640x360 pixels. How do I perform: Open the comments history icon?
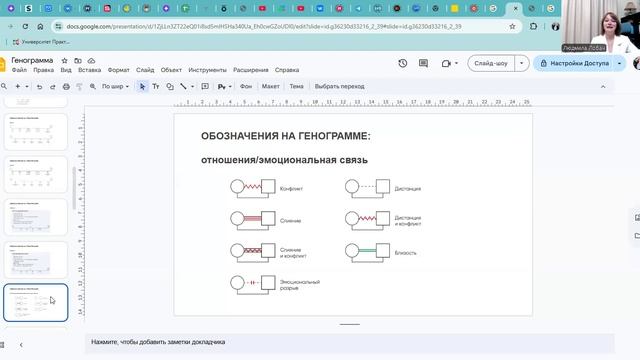pyautogui.click(x=423, y=63)
